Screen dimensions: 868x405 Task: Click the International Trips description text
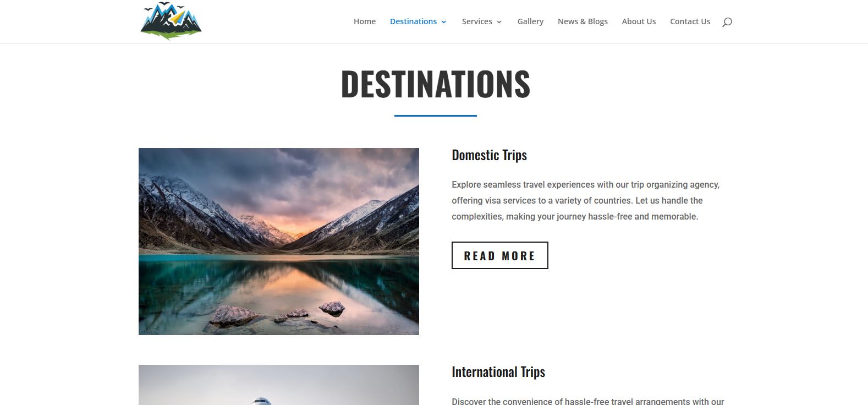coord(587,402)
